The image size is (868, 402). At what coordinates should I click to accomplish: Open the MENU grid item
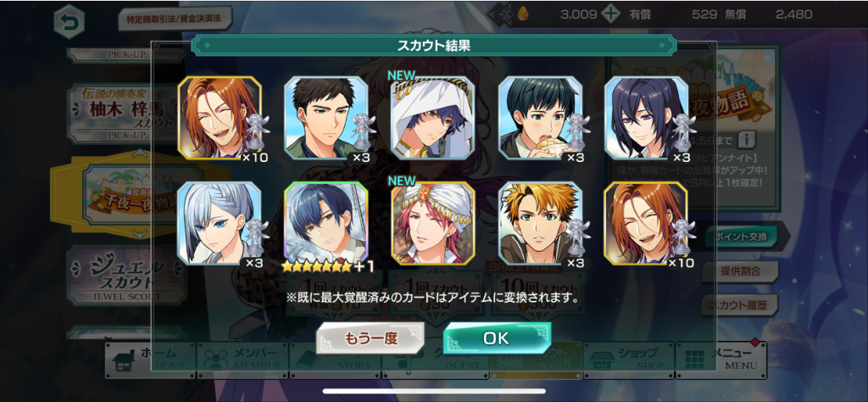coord(721,360)
